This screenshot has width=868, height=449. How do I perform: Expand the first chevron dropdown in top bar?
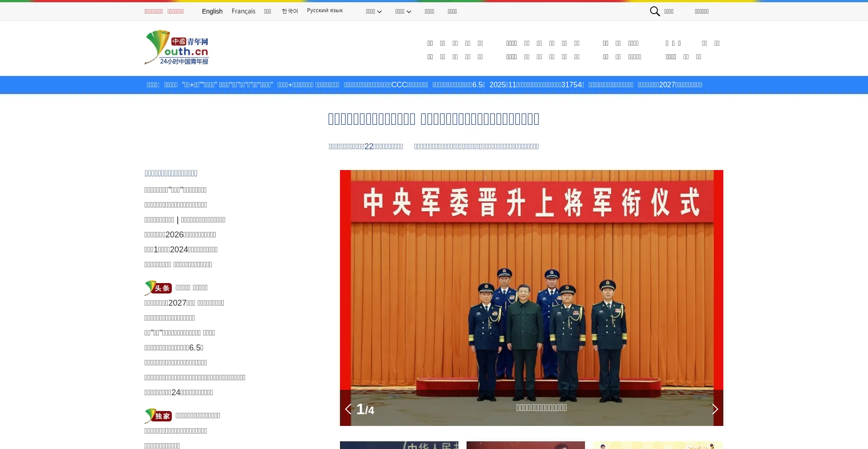(x=380, y=12)
